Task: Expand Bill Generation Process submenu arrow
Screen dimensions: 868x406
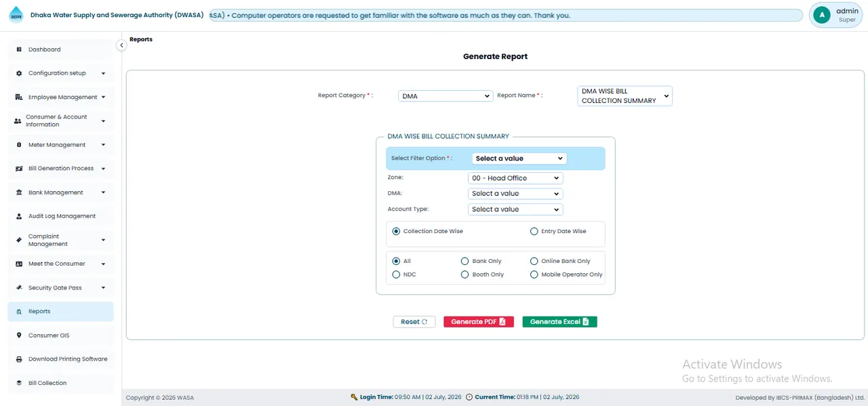Action: (x=103, y=169)
